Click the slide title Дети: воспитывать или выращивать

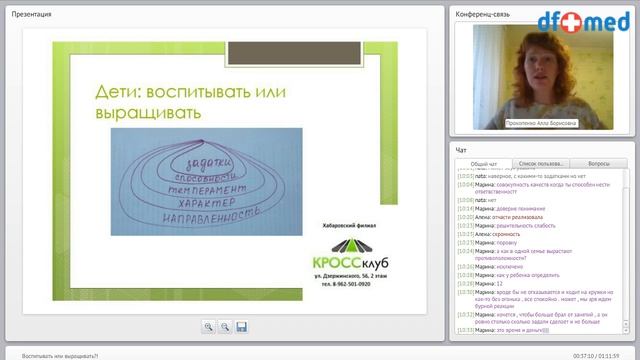point(191,102)
